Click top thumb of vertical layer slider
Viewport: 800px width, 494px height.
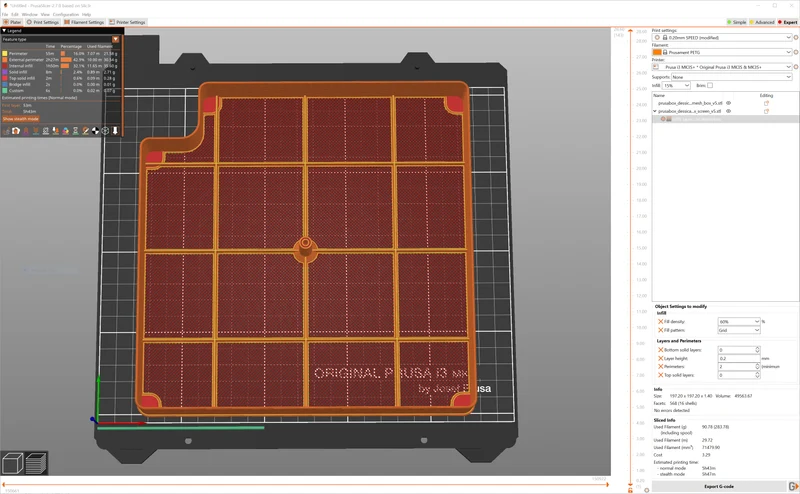631,32
